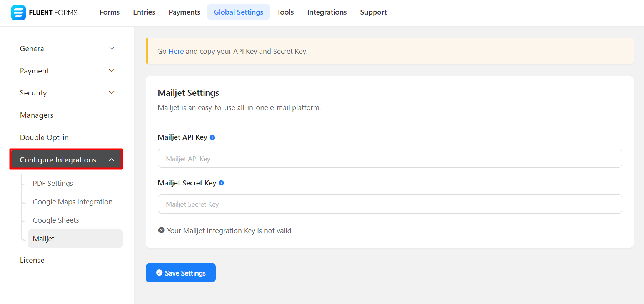Image resolution: width=644 pixels, height=304 pixels.
Task: Expand the General settings section
Action: pyautogui.click(x=112, y=48)
